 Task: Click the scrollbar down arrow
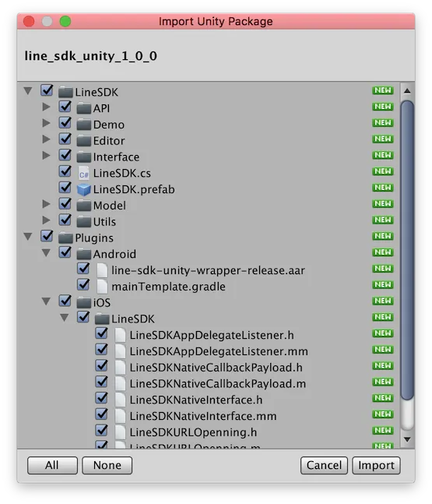(x=407, y=439)
